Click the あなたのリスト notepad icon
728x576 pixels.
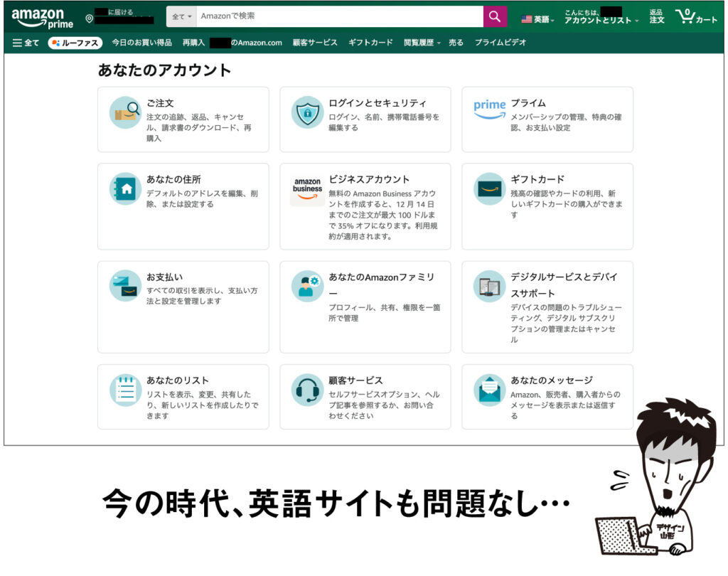click(125, 390)
